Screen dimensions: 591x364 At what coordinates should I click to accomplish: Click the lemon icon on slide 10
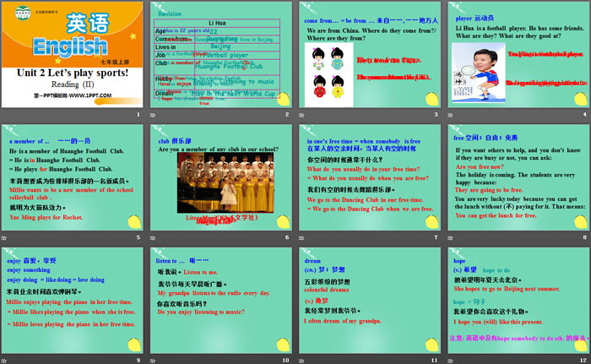pyautogui.click(x=282, y=344)
